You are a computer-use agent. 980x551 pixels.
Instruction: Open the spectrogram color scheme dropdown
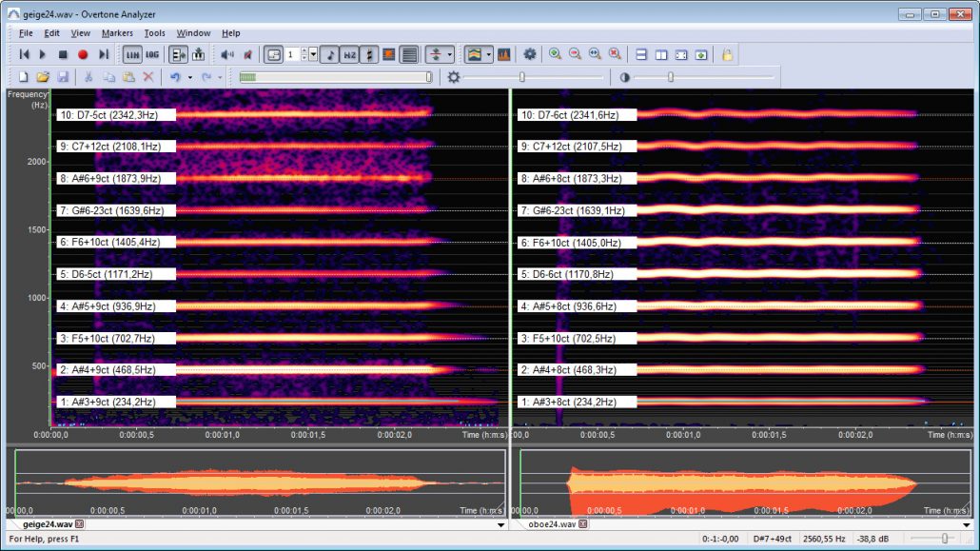coord(487,54)
